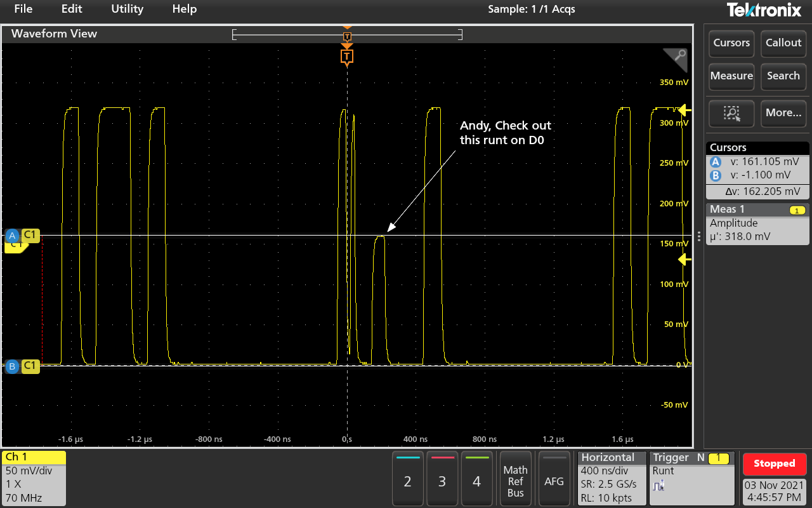The width and height of the screenshot is (812, 508).
Task: Click the draw-a-box zoom icon button
Action: (731, 113)
